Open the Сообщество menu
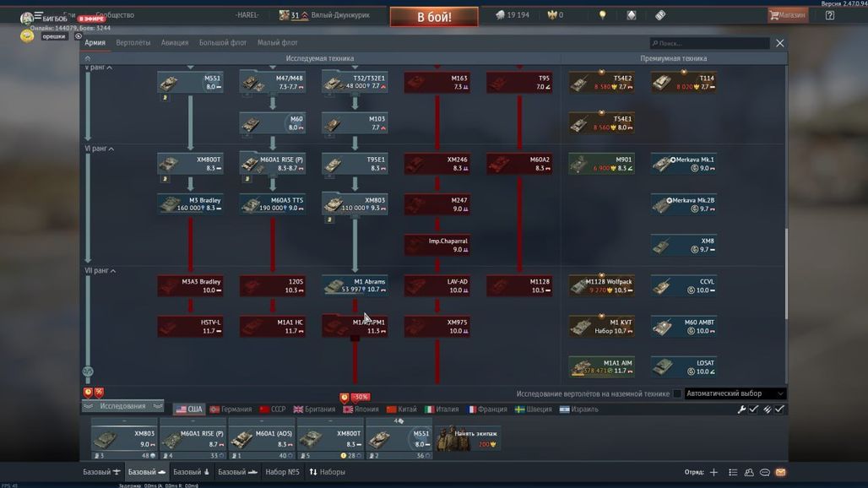 click(115, 15)
